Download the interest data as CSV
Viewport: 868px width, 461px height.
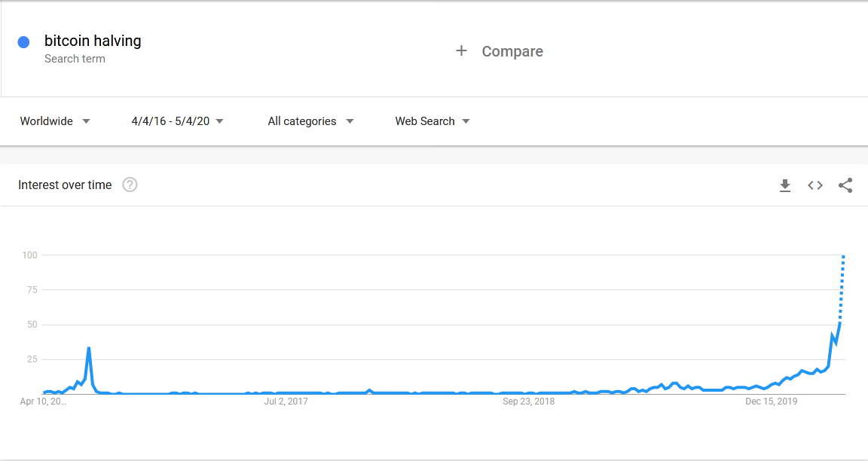point(785,185)
